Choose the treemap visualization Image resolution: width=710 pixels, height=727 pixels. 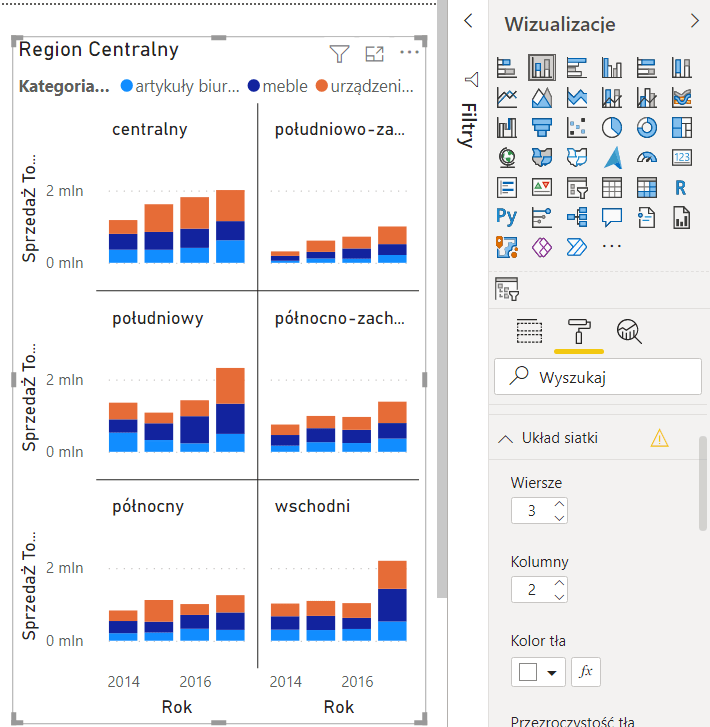(x=681, y=127)
